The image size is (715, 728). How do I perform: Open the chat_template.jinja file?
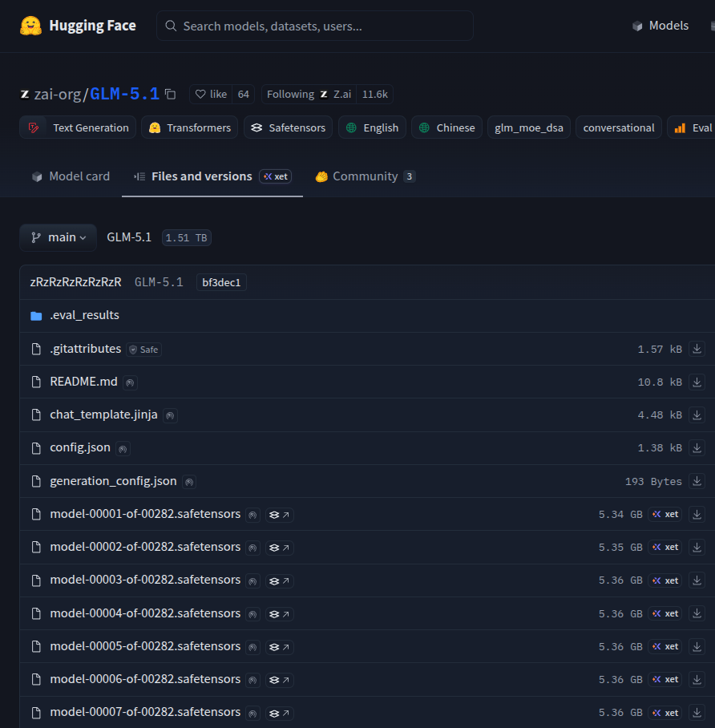[103, 415]
